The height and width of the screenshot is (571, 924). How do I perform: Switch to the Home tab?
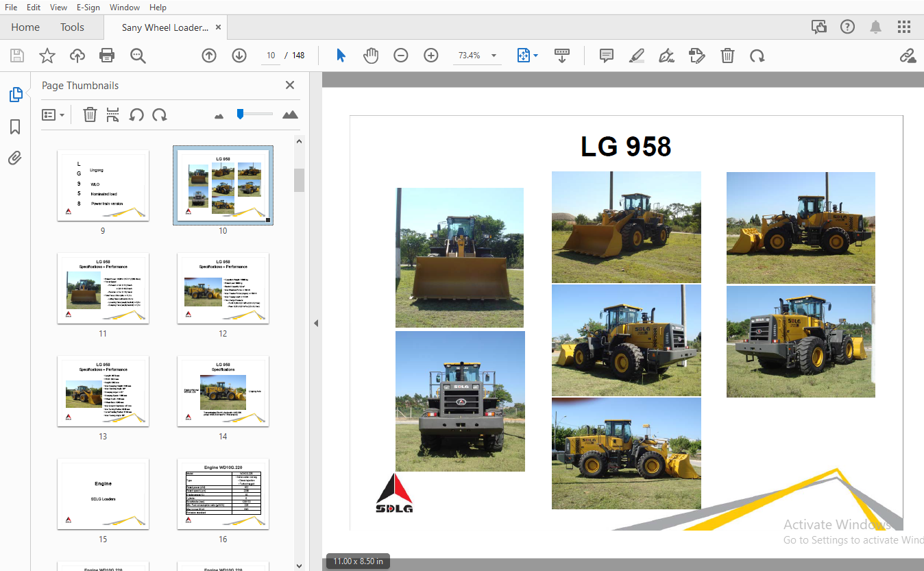point(25,27)
